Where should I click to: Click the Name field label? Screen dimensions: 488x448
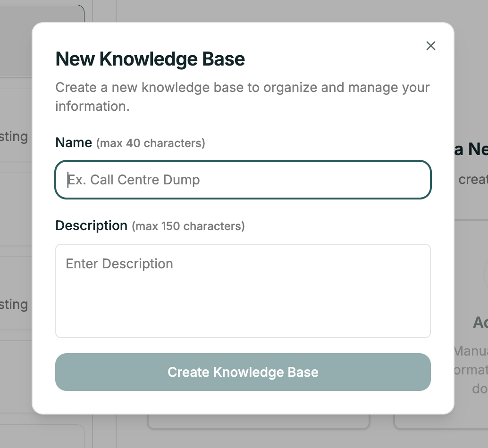[74, 142]
